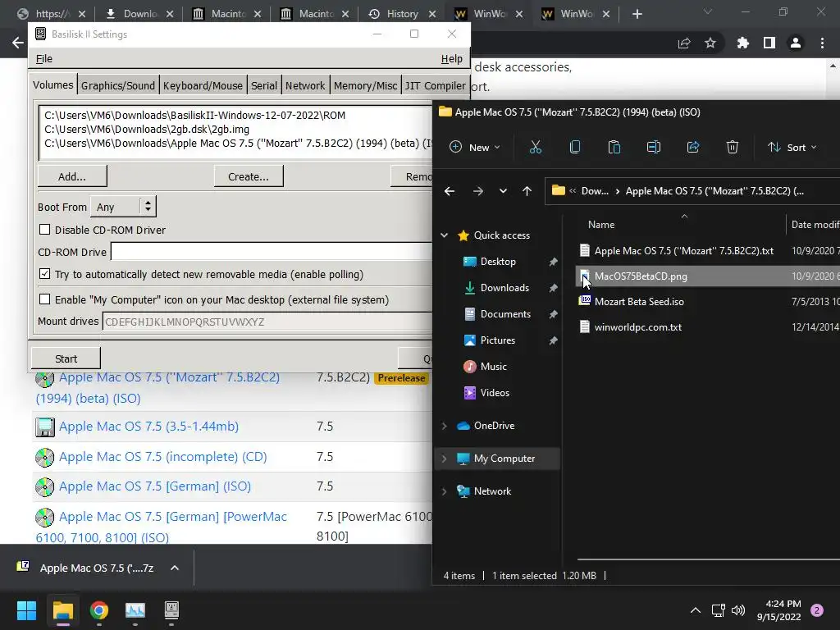Screen dimensions: 840x630
Task: Switch to the Keyboard/Mouse tab
Action: click(x=203, y=85)
